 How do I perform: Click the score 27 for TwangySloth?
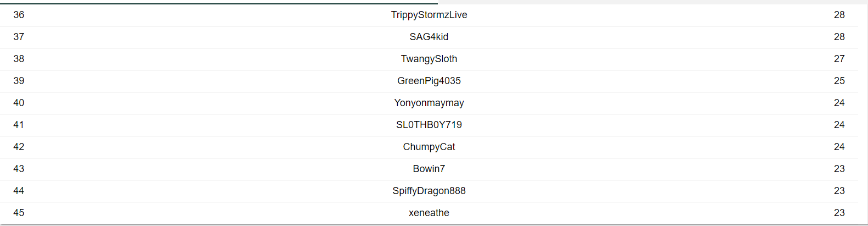[839, 59]
